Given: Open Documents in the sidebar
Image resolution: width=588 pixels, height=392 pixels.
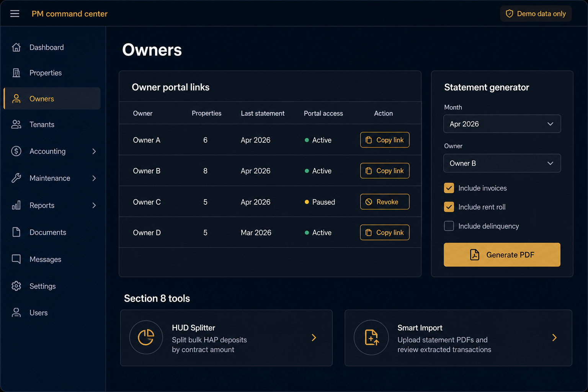Looking at the screenshot, I should (x=52, y=232).
